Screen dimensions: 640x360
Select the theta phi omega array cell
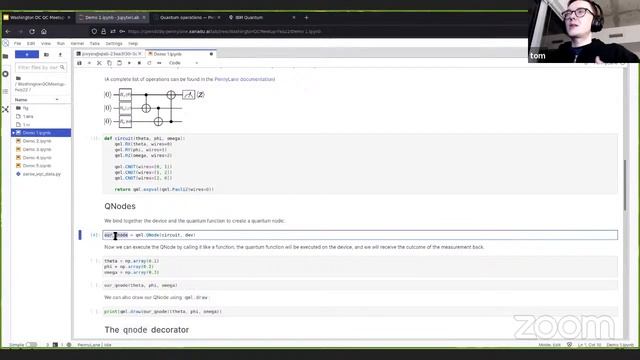360,267
